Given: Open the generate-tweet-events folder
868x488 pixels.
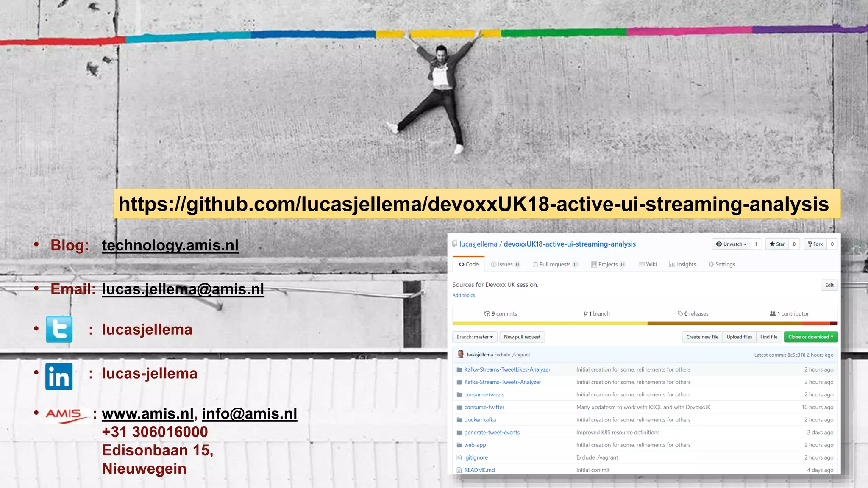Looking at the screenshot, I should 492,433.
